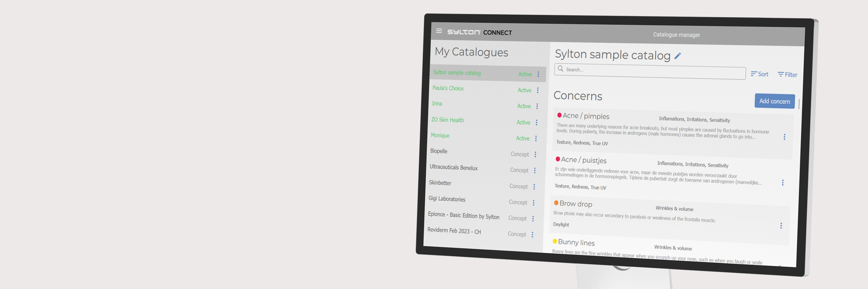
Task: Open options for Acne / puistjes concern
Action: (x=783, y=183)
